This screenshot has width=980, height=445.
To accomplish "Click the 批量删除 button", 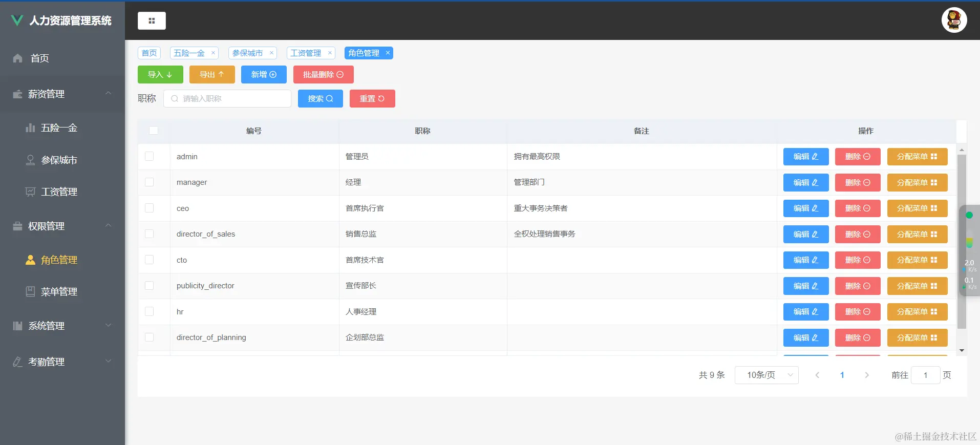I will 323,74.
